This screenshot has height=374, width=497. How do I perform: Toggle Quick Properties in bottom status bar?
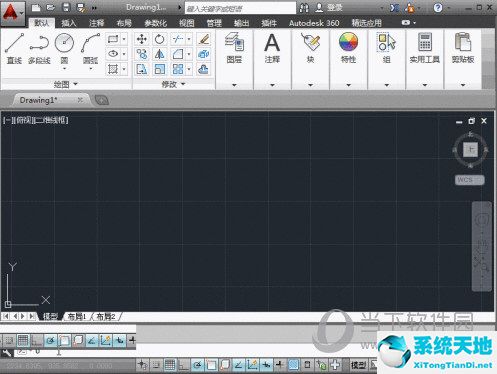pyautogui.click(x=307, y=365)
